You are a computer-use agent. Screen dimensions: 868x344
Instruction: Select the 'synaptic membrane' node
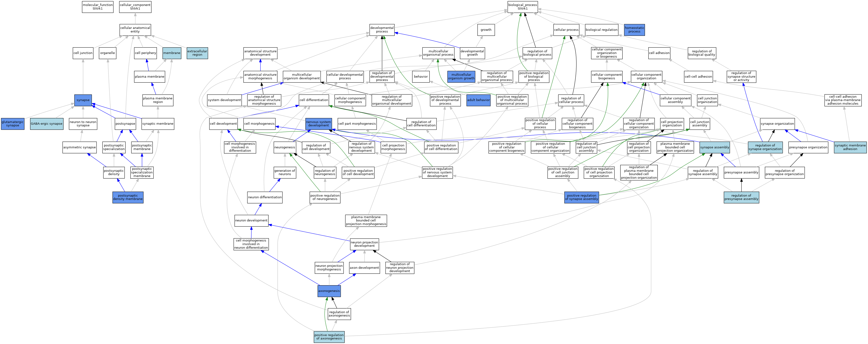tap(158, 124)
